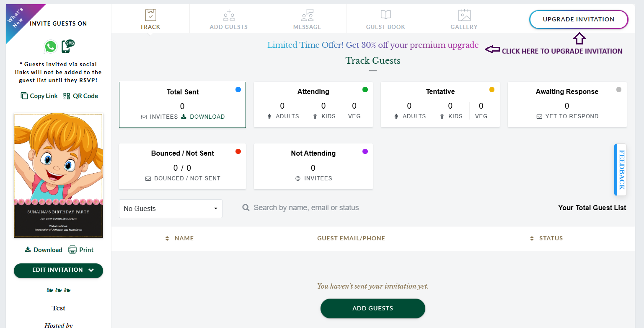Open the Feedback side tab
Screen dimensions: 644x328
[x=621, y=169]
